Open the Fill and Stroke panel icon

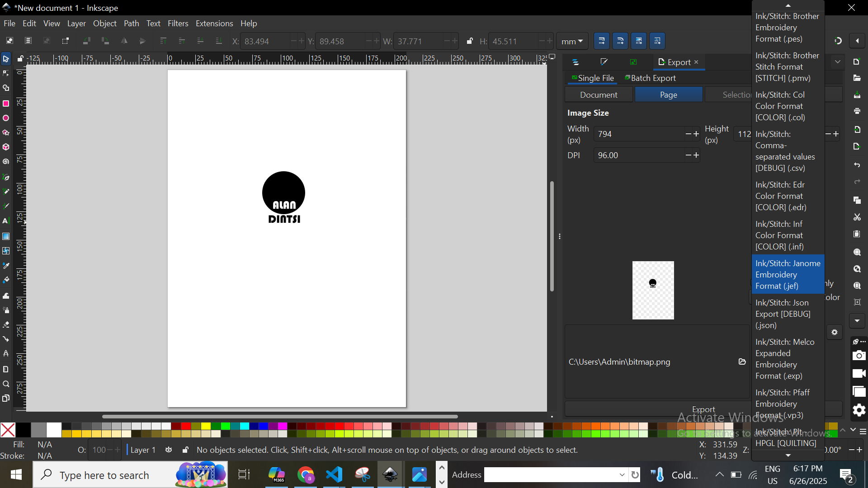(x=604, y=62)
